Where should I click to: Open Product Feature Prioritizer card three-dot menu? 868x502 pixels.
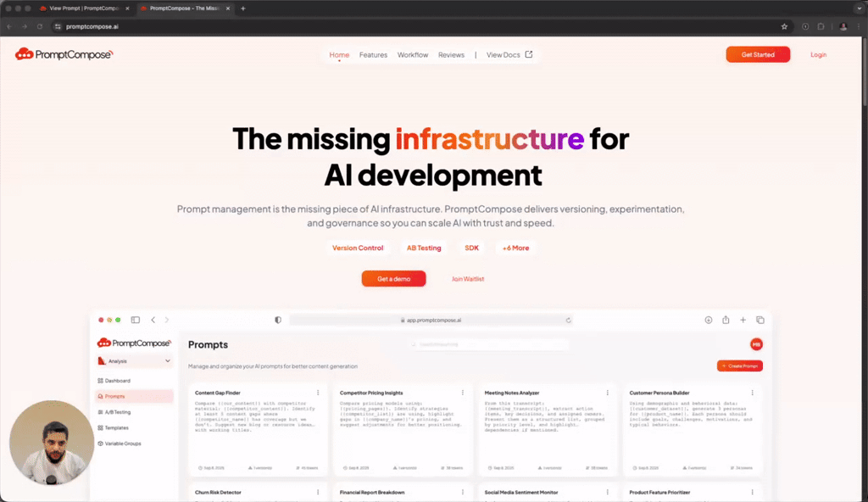tap(753, 492)
